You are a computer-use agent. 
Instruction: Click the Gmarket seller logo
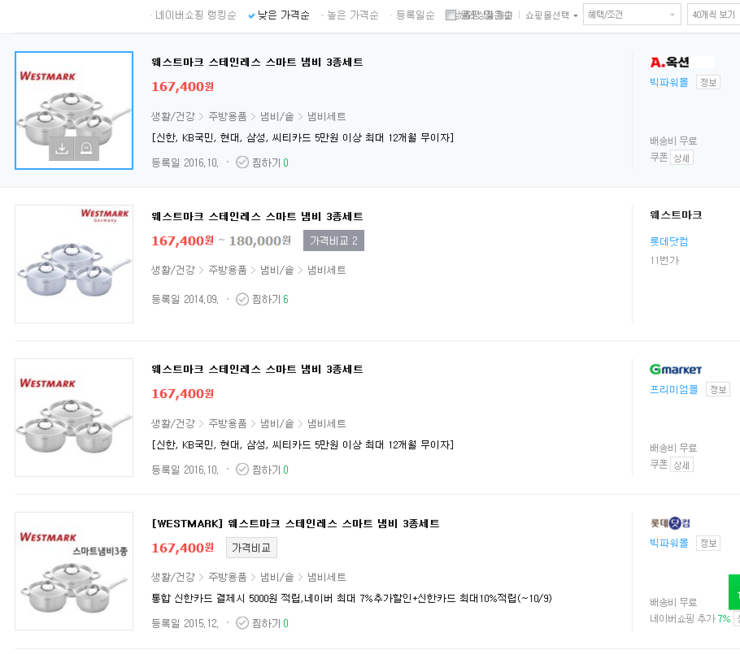click(x=675, y=369)
